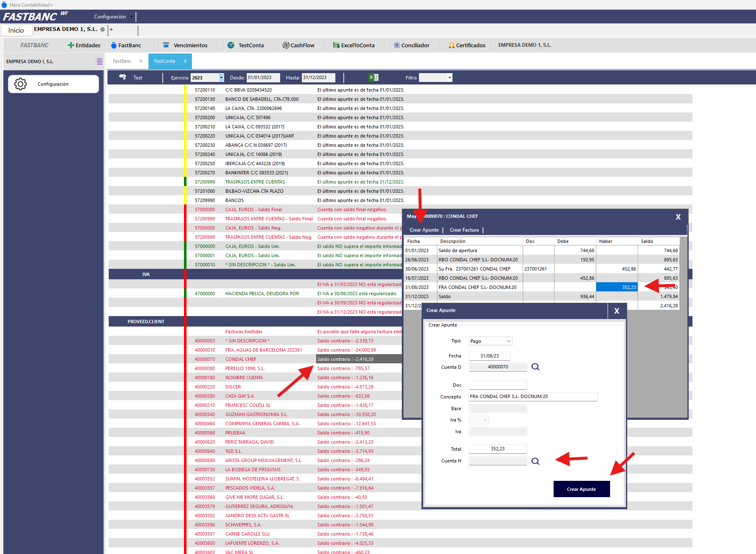Click Crear Apunte in ledger popup menu

tap(424, 230)
